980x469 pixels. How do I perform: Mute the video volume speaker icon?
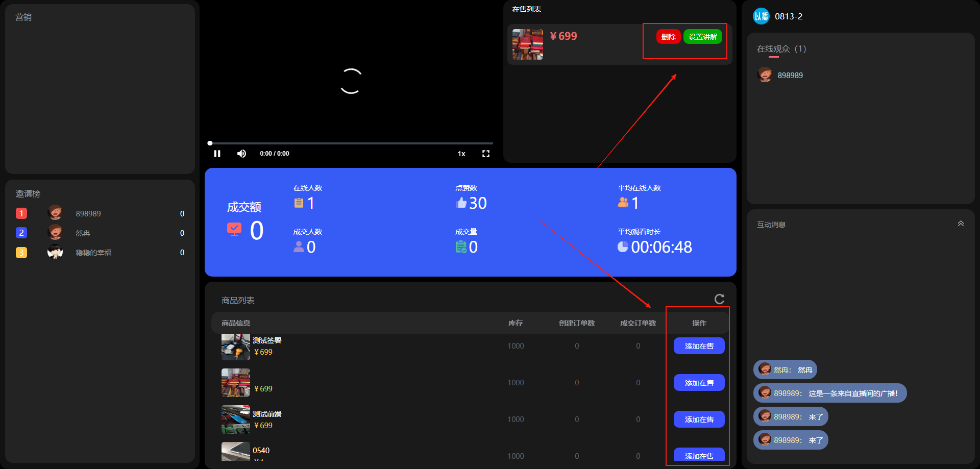241,154
